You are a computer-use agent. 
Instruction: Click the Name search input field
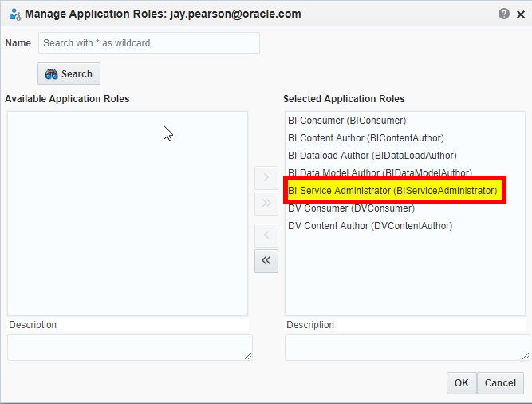[x=149, y=43]
